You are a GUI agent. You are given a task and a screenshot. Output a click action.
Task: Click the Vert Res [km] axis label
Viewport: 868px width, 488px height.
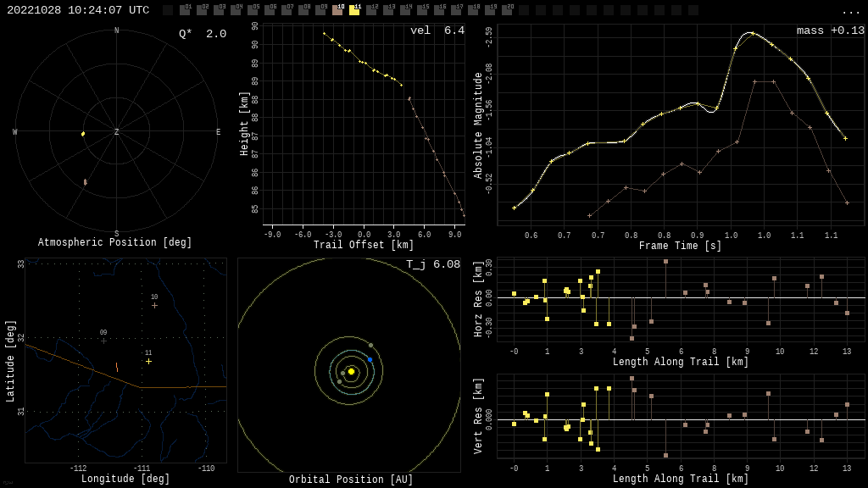[478, 416]
